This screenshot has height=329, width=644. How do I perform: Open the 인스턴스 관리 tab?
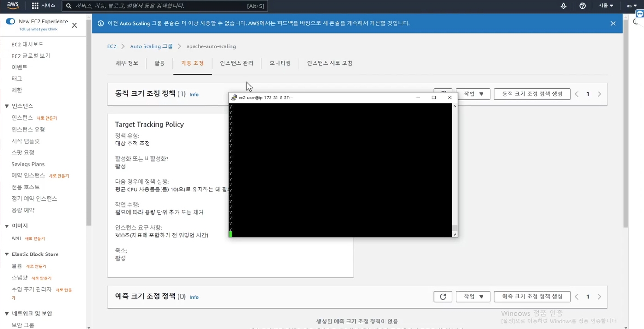click(x=236, y=63)
